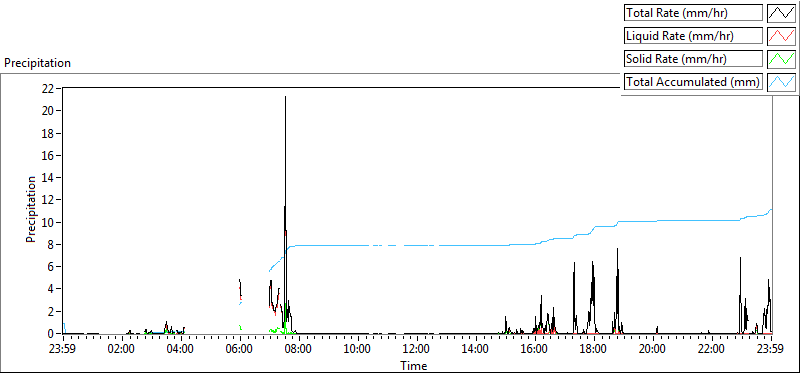Click the Solid Rate (mm/hr) legend label

[x=694, y=59]
